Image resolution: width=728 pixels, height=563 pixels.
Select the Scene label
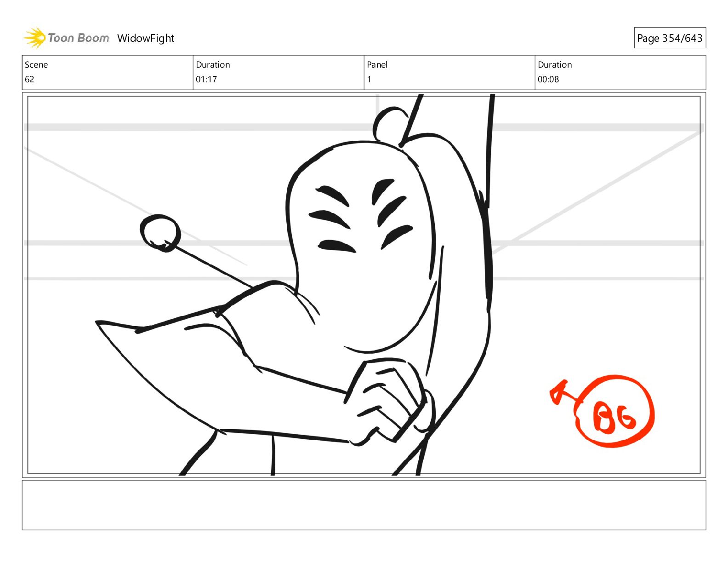[x=36, y=65]
